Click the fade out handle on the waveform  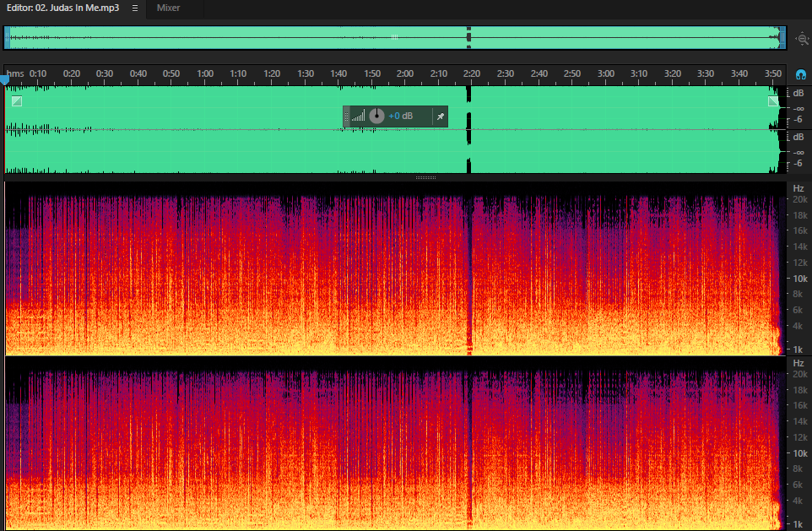point(773,101)
